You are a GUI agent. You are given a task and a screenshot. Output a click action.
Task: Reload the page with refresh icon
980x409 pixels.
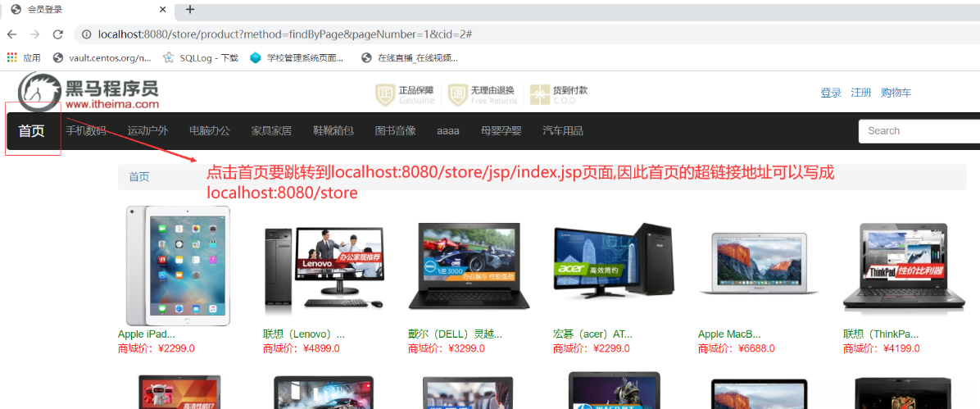click(x=58, y=34)
